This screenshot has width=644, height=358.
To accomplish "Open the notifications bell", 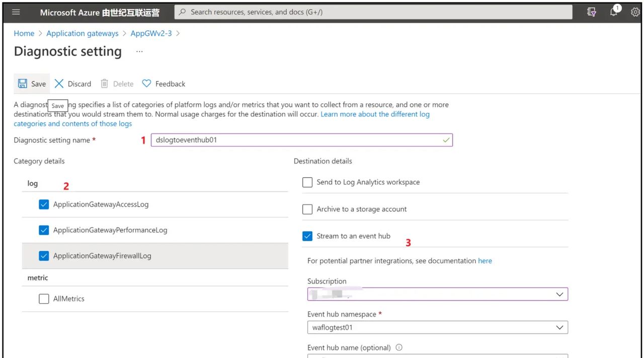I will 614,12.
